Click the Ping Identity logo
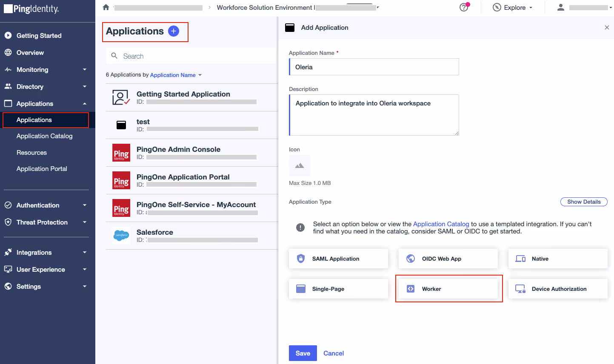The image size is (614, 364). pos(31,9)
